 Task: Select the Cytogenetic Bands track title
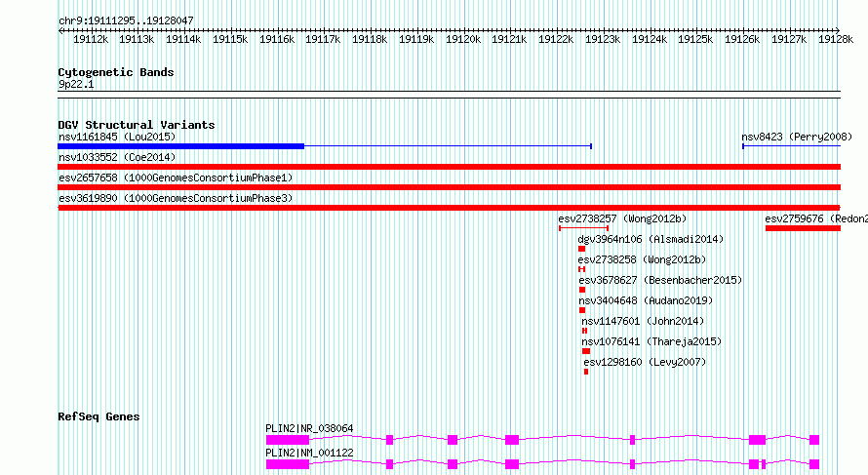[116, 72]
